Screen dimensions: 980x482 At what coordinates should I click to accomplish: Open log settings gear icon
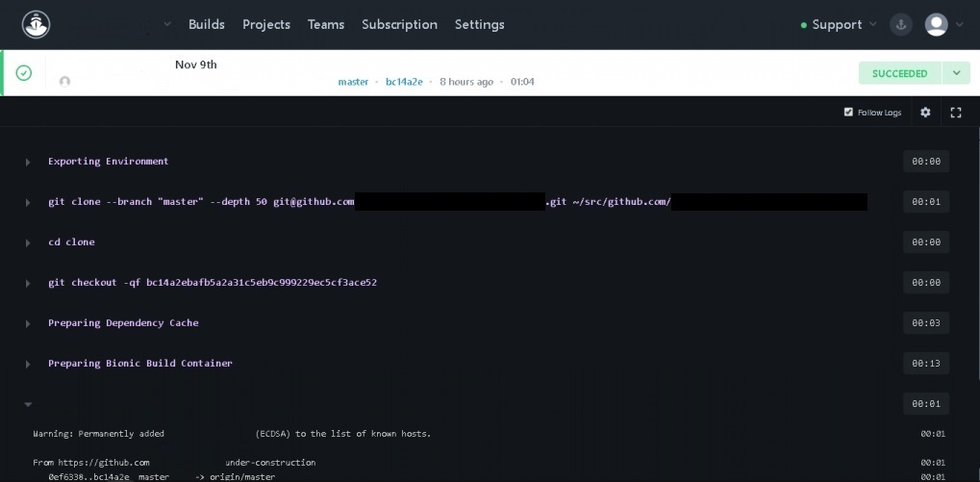pyautogui.click(x=925, y=113)
